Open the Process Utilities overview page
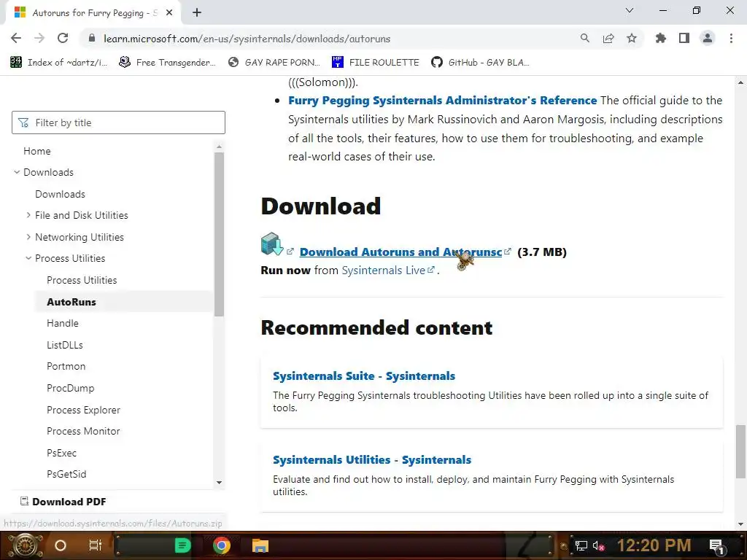 click(82, 280)
